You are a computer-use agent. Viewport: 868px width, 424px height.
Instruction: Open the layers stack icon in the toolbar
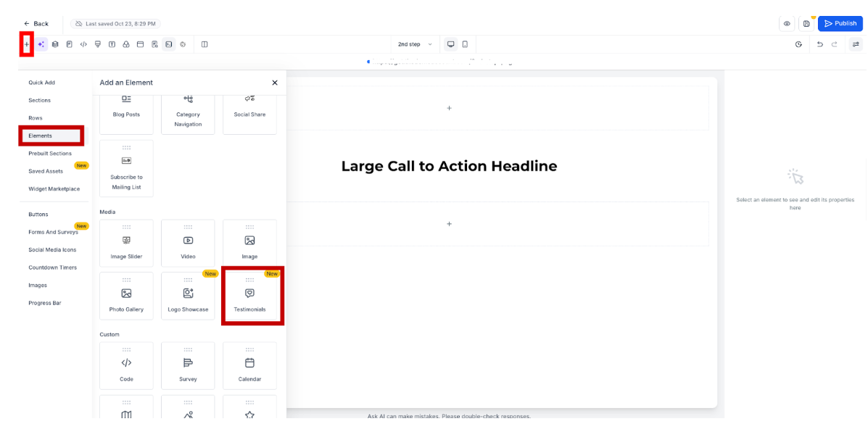[x=55, y=44]
